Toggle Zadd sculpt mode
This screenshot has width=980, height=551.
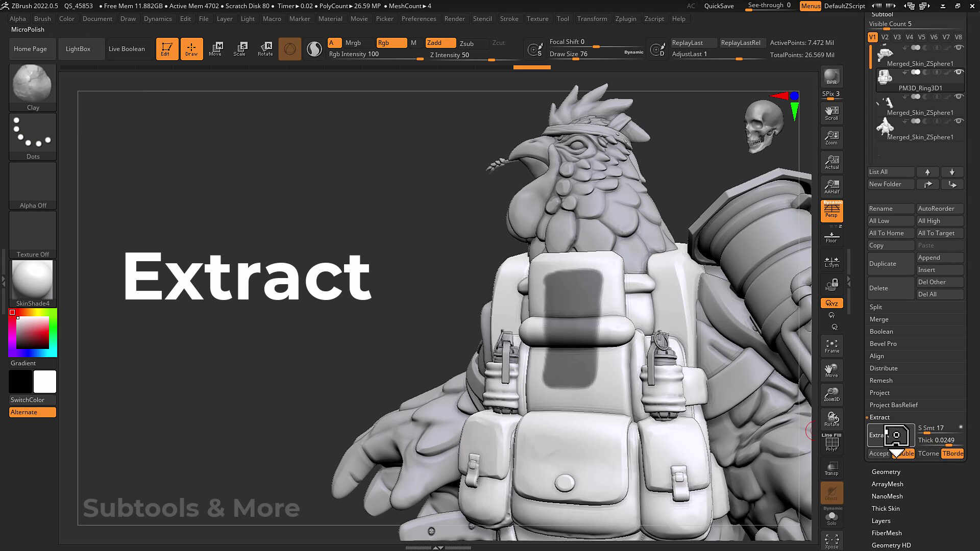(x=440, y=43)
